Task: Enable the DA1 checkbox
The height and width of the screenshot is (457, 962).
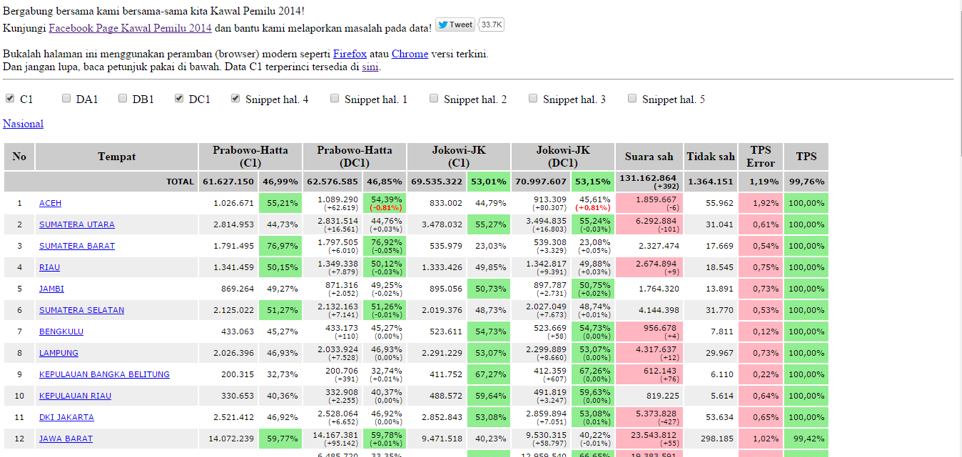Action: (x=66, y=99)
